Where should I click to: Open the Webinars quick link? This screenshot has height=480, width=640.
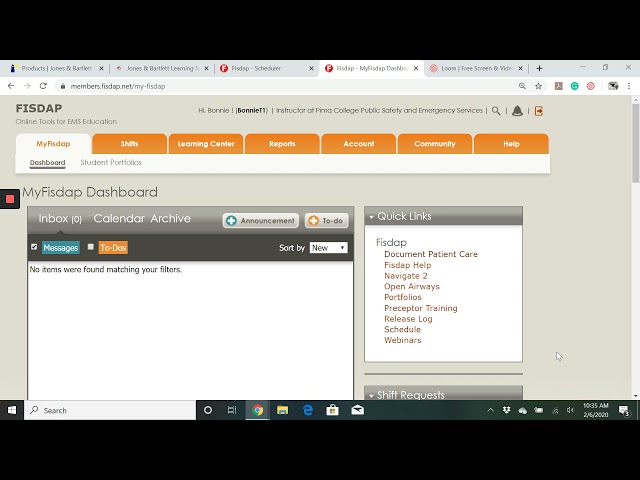pos(402,340)
